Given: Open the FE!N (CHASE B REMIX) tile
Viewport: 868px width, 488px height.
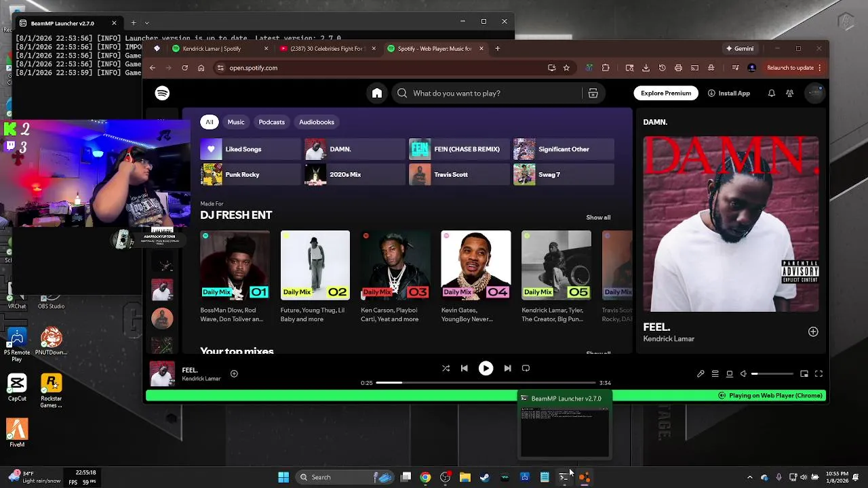Looking at the screenshot, I should point(459,149).
